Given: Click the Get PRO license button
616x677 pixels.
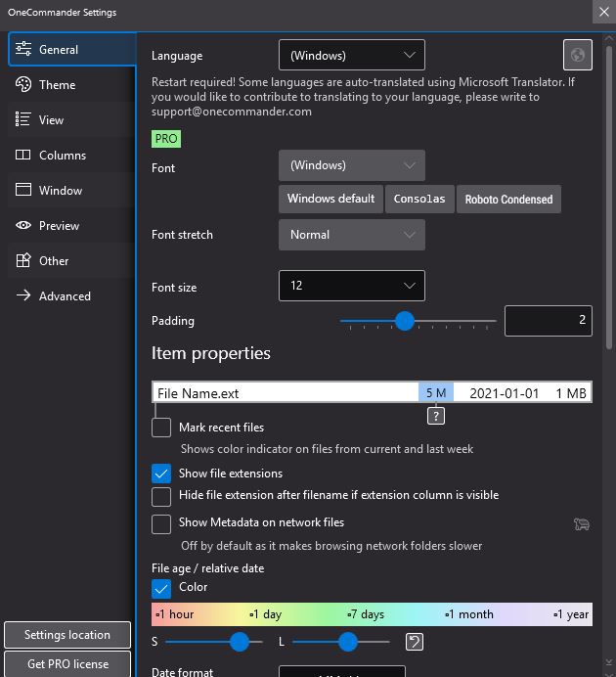Looking at the screenshot, I should [67, 663].
